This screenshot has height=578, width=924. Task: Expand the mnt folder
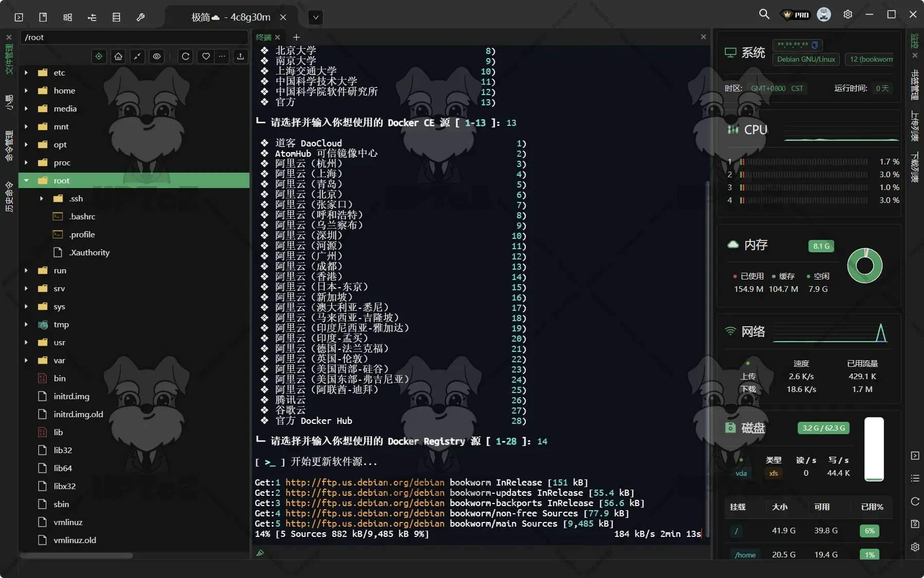coord(26,127)
